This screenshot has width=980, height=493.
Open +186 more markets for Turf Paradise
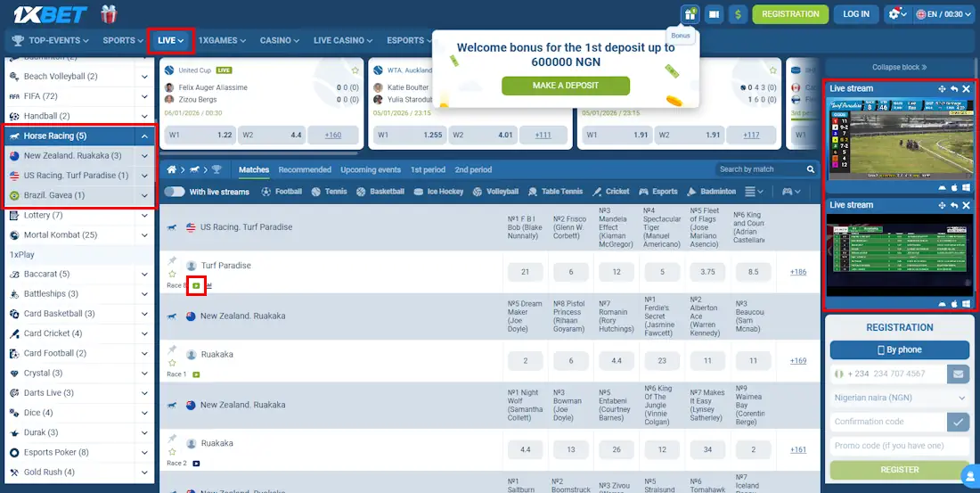coord(798,272)
